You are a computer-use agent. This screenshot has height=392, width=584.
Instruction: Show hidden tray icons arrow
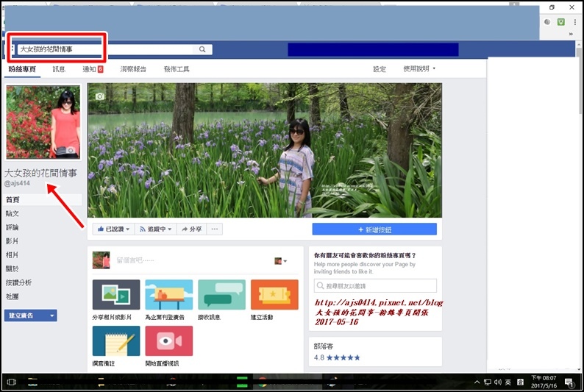[x=477, y=382]
